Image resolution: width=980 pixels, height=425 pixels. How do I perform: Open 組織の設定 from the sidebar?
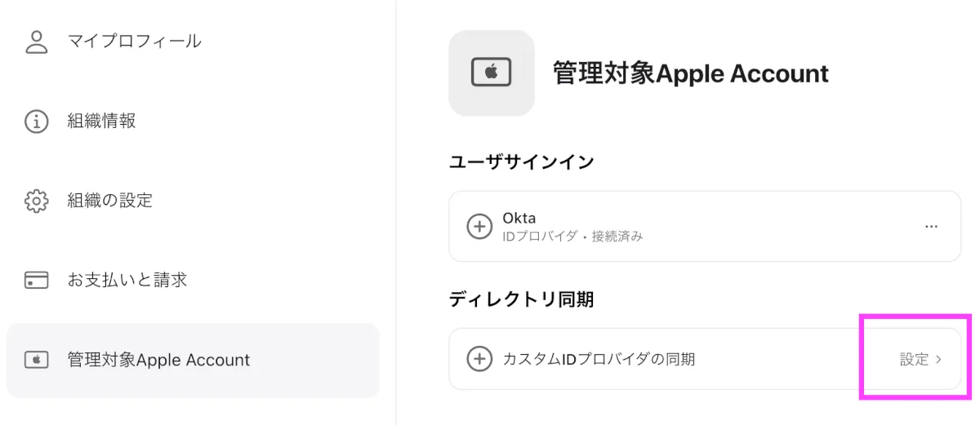[109, 201]
